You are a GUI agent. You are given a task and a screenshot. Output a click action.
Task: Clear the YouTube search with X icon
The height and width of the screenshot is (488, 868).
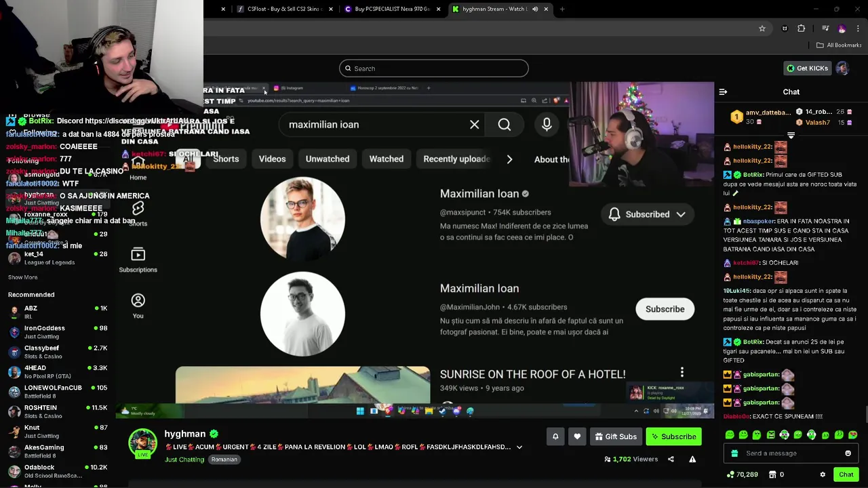click(475, 125)
